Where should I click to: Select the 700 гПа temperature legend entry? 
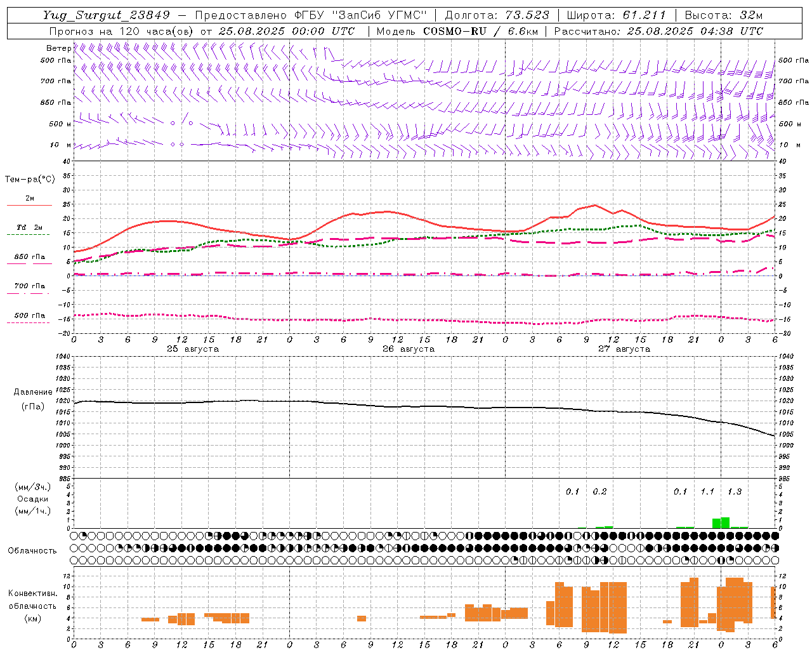[x=29, y=286]
